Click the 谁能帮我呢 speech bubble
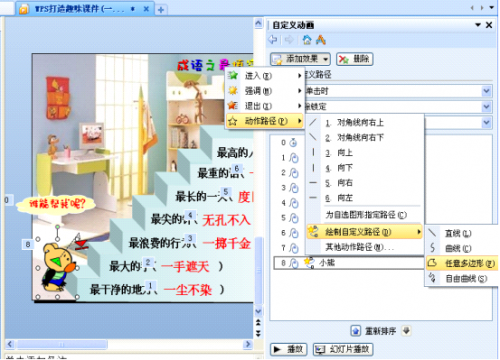This screenshot has width=500, height=360. (x=56, y=204)
